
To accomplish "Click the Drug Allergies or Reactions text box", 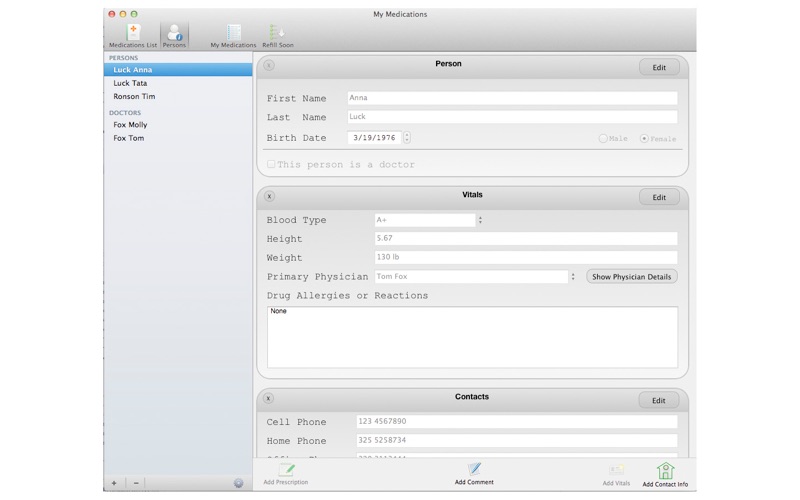I will click(x=472, y=337).
